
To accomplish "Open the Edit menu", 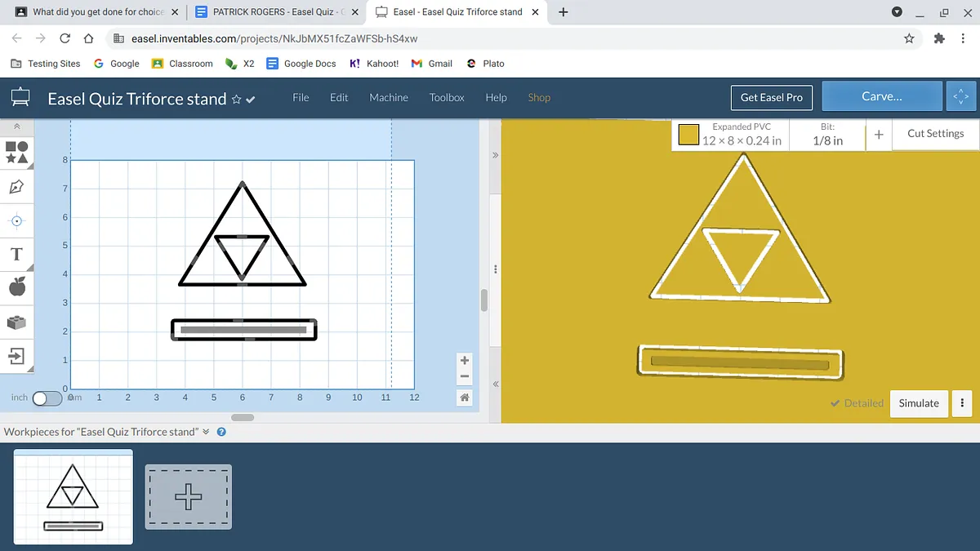I will point(339,97).
